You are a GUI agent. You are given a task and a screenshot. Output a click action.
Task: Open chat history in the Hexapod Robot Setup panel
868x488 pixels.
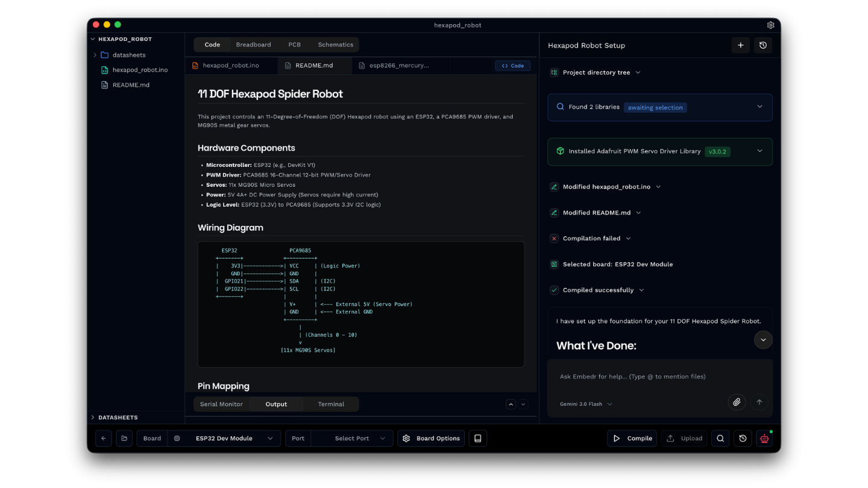click(763, 45)
